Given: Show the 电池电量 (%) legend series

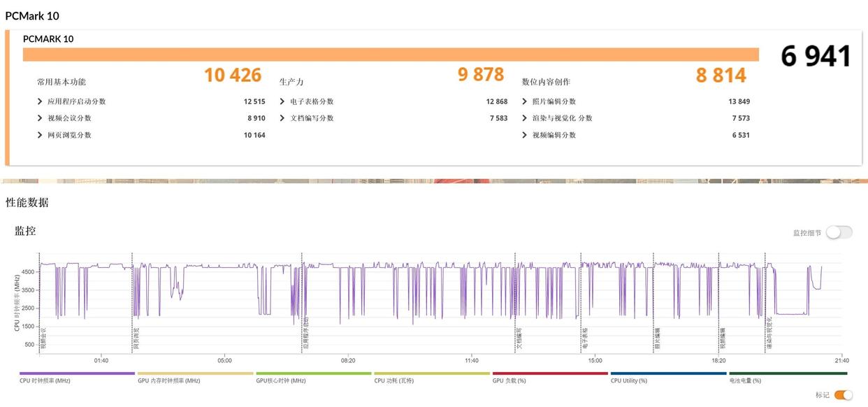Looking at the screenshot, I should (x=787, y=378).
